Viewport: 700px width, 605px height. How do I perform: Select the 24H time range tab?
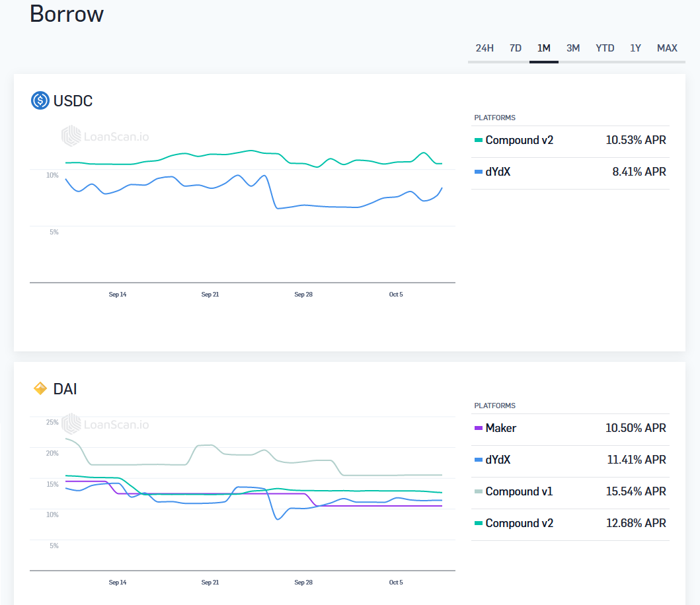tap(485, 48)
